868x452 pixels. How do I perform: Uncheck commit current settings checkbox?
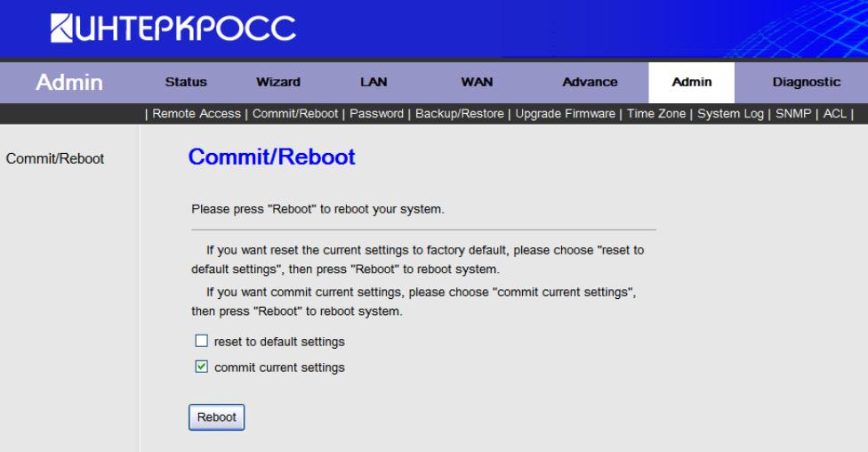(x=200, y=367)
